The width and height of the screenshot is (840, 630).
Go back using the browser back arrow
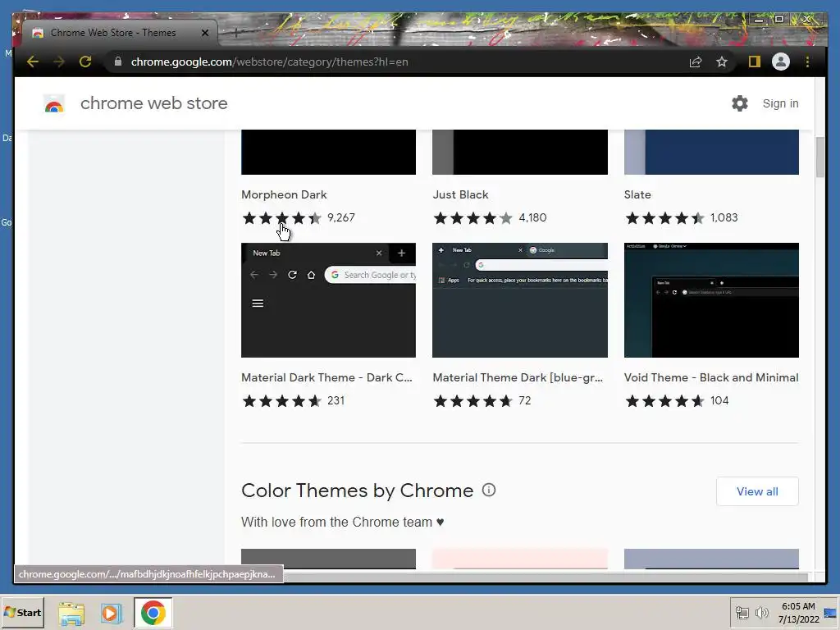point(33,62)
